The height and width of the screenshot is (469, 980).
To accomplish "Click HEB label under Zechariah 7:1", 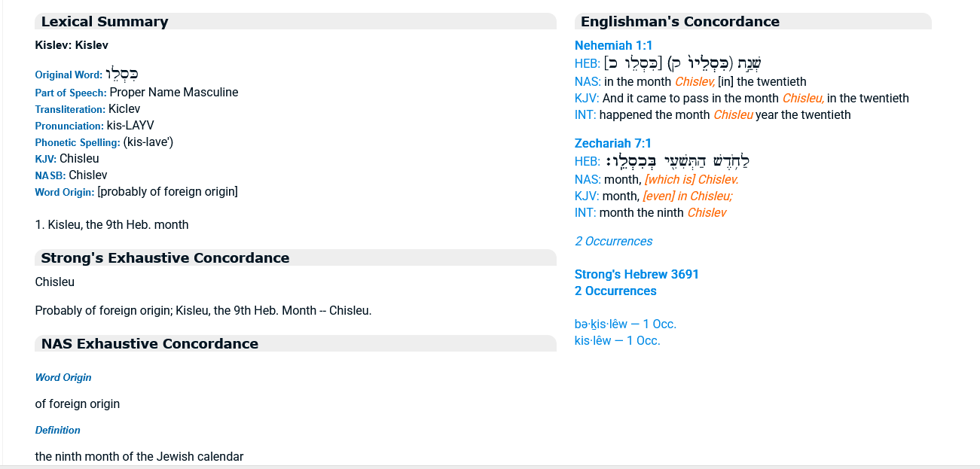I will pos(587,162).
